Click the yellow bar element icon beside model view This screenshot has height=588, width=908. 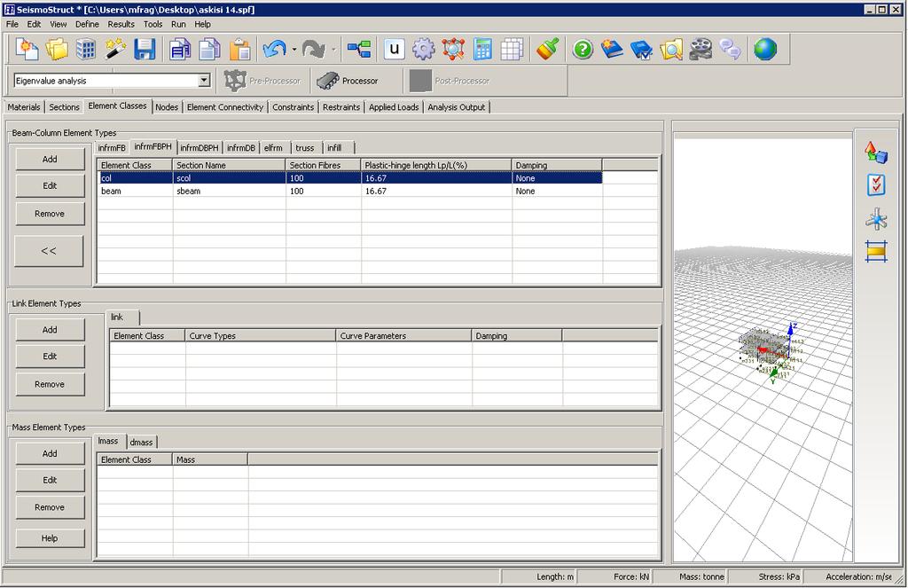(876, 251)
